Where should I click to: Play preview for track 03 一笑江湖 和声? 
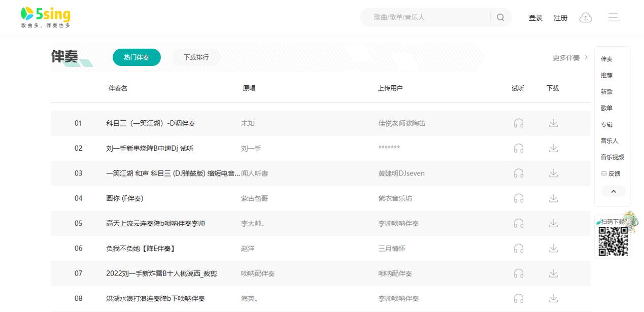[x=519, y=174]
